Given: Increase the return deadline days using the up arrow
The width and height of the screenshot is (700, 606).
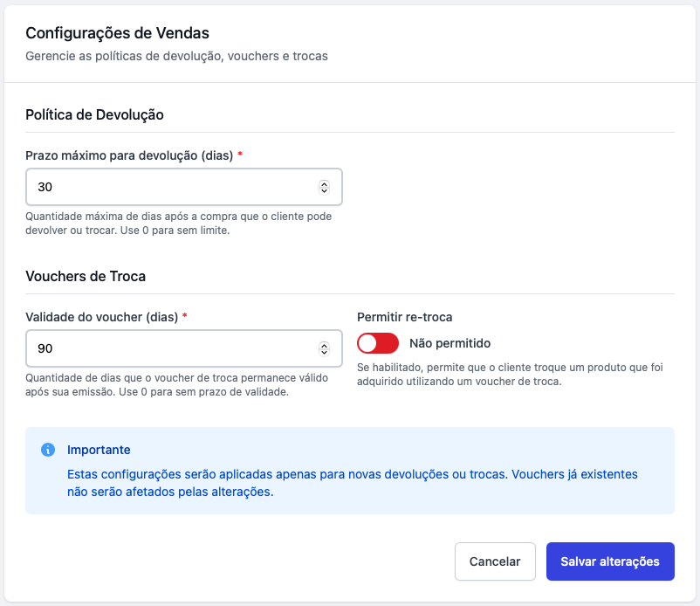Looking at the screenshot, I should [x=324, y=183].
